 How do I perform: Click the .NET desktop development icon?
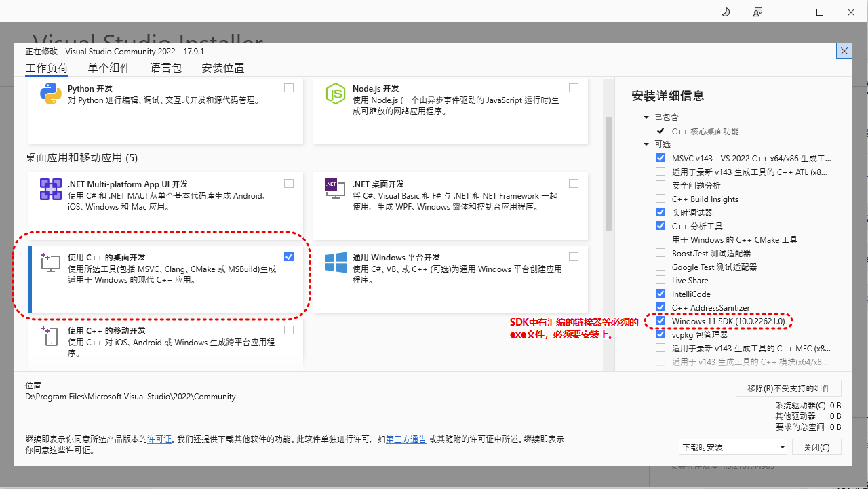336,189
